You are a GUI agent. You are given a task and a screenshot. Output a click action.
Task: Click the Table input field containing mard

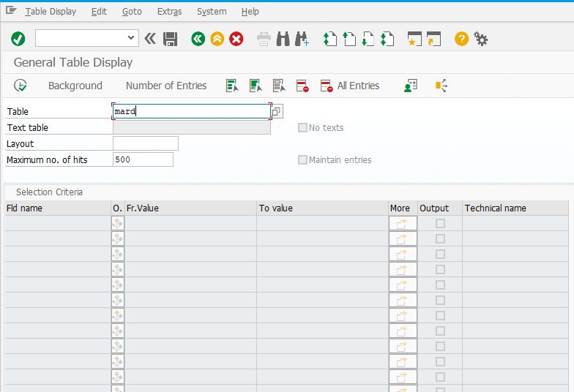point(192,111)
